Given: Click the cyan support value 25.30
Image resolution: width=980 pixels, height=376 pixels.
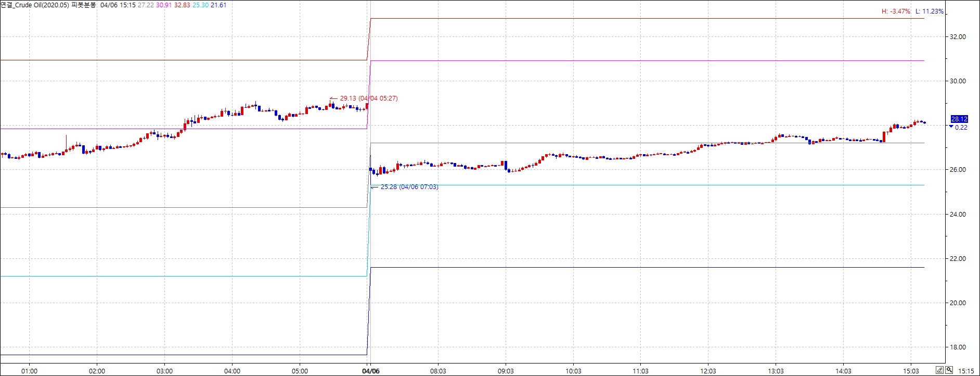Looking at the screenshot, I should click(200, 5).
